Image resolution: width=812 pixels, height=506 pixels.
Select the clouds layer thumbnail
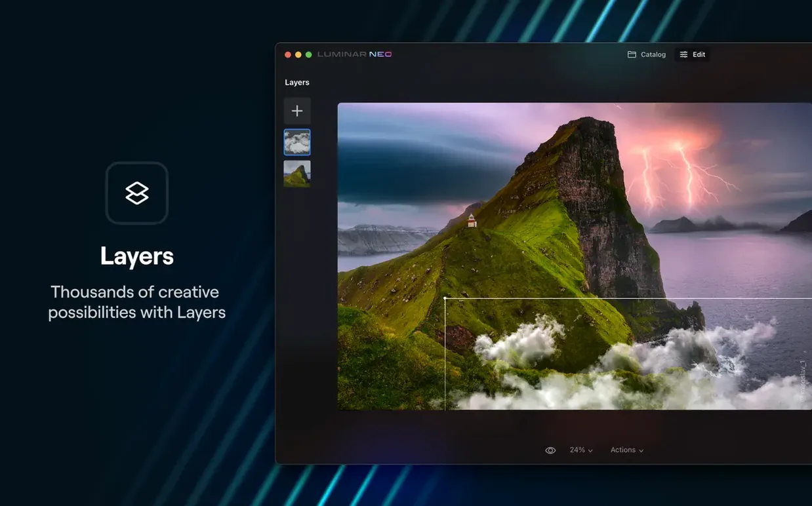(297, 142)
